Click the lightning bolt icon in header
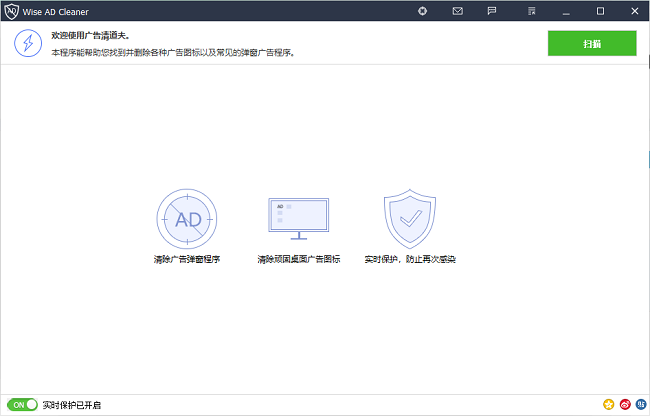 coord(27,43)
